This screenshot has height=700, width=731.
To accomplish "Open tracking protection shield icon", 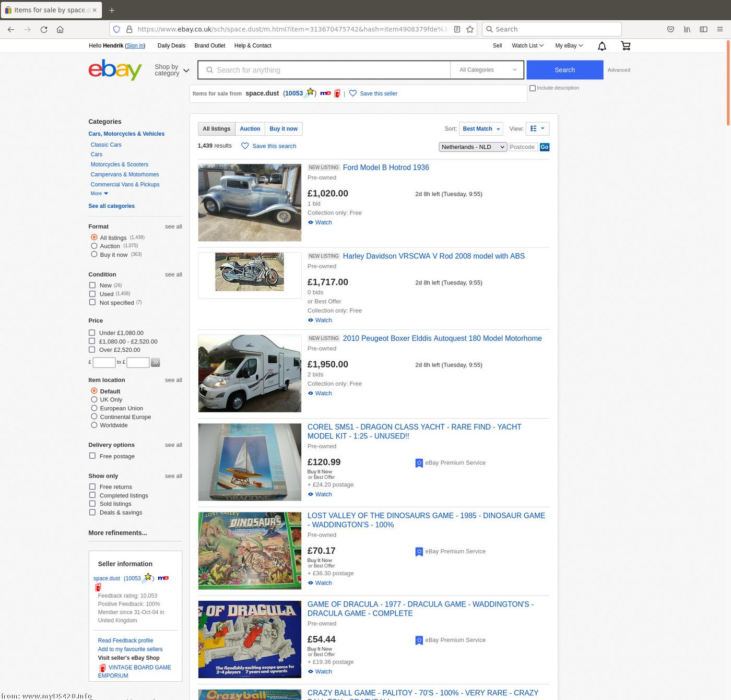I will pyautogui.click(x=116, y=29).
